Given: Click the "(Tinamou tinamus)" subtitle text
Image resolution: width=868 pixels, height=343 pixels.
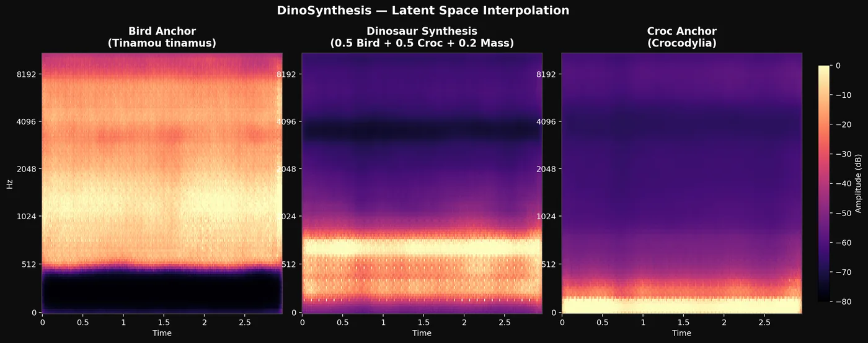Looking at the screenshot, I should [x=162, y=43].
